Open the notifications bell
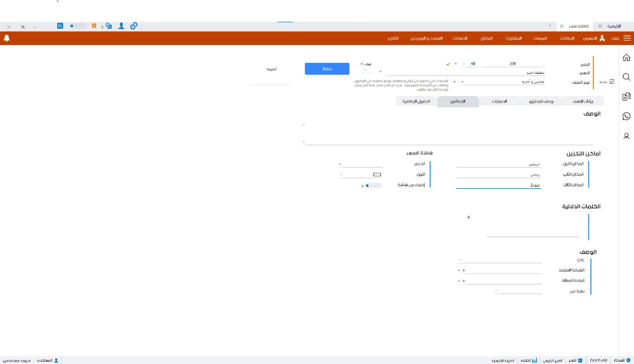 pos(6,38)
